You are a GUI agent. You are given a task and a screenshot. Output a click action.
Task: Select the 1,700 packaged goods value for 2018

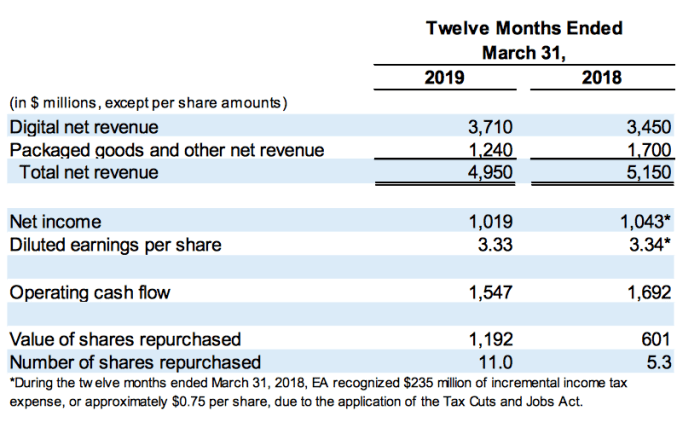click(648, 151)
